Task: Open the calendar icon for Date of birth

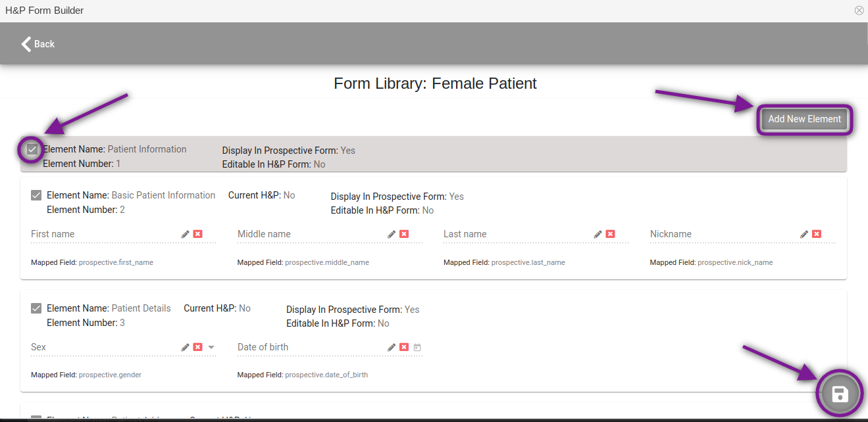Action: tap(417, 347)
